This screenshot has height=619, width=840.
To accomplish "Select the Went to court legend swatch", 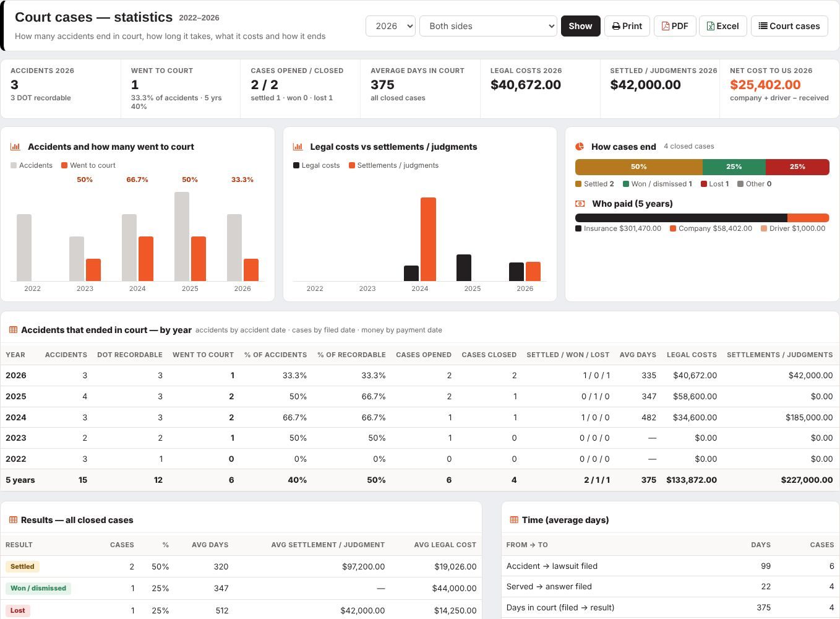I will (x=64, y=165).
